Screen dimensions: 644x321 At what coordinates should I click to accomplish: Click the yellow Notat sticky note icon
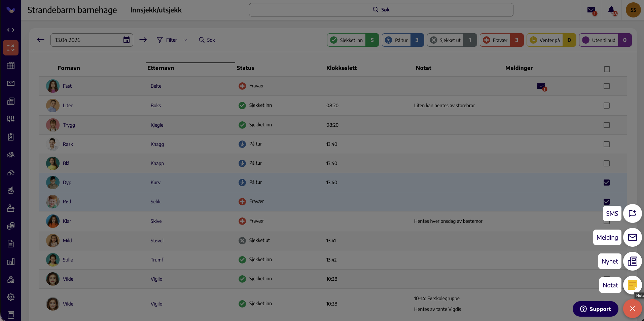point(633,285)
